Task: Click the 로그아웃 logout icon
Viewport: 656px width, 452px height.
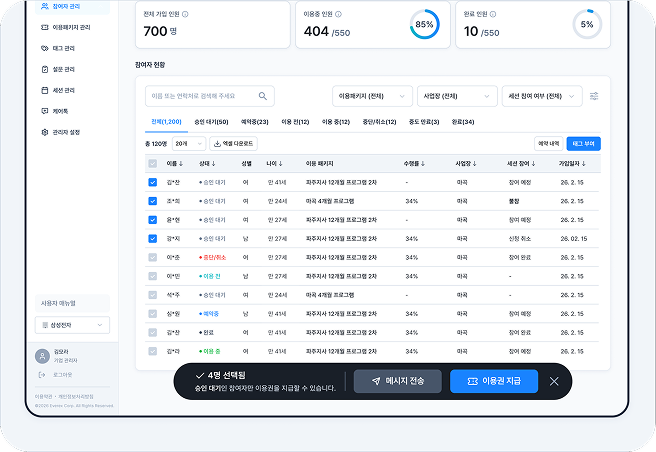Action: coord(42,375)
